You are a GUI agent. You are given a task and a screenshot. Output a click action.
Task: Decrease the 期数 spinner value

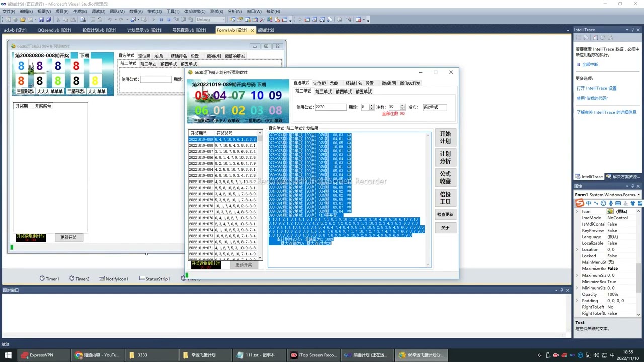tap(372, 109)
